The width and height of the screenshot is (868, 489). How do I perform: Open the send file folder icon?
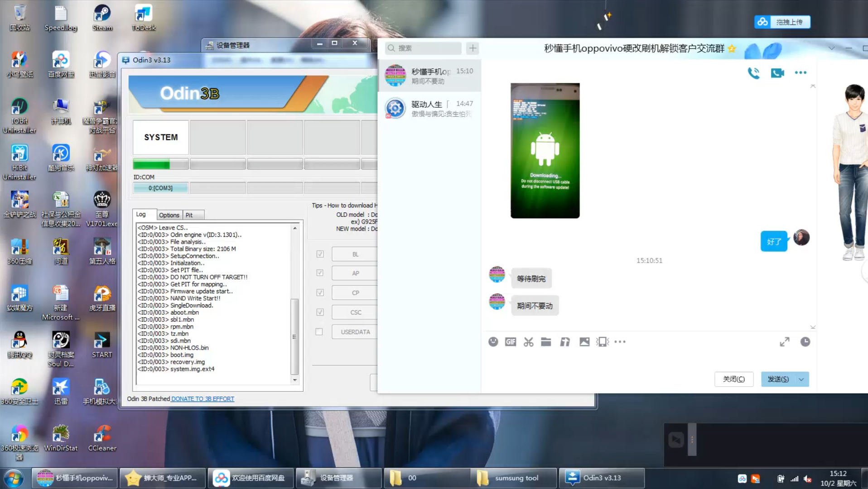[546, 342]
